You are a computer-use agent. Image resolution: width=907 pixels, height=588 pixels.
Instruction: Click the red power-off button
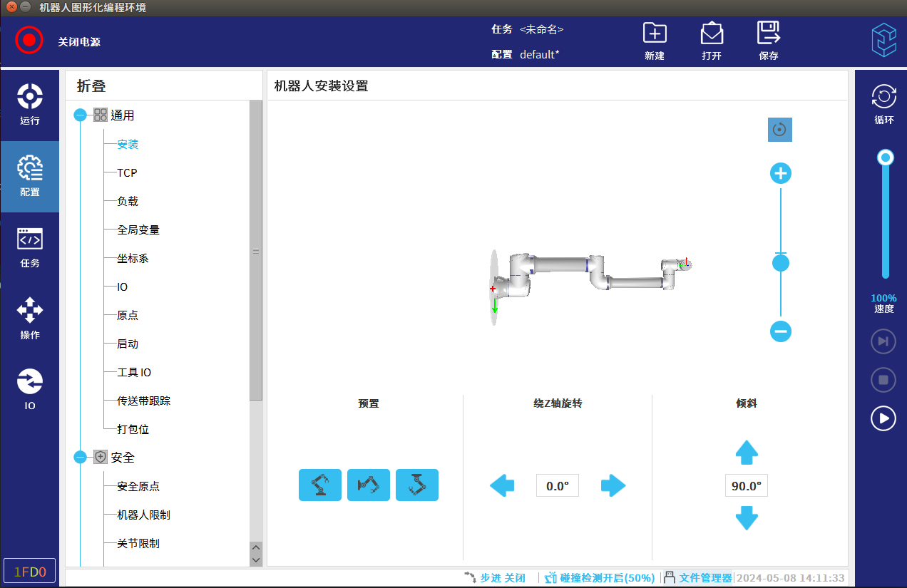(29, 41)
